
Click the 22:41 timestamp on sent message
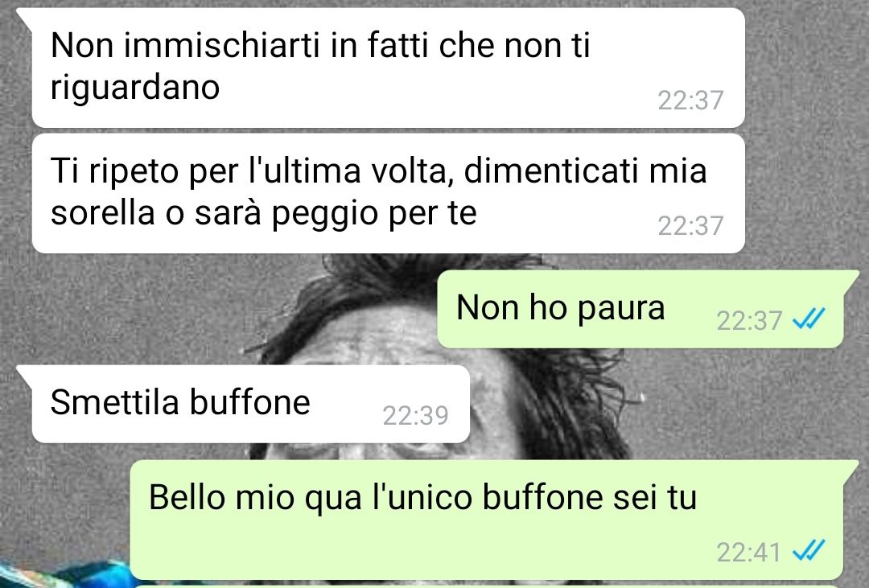tap(748, 552)
